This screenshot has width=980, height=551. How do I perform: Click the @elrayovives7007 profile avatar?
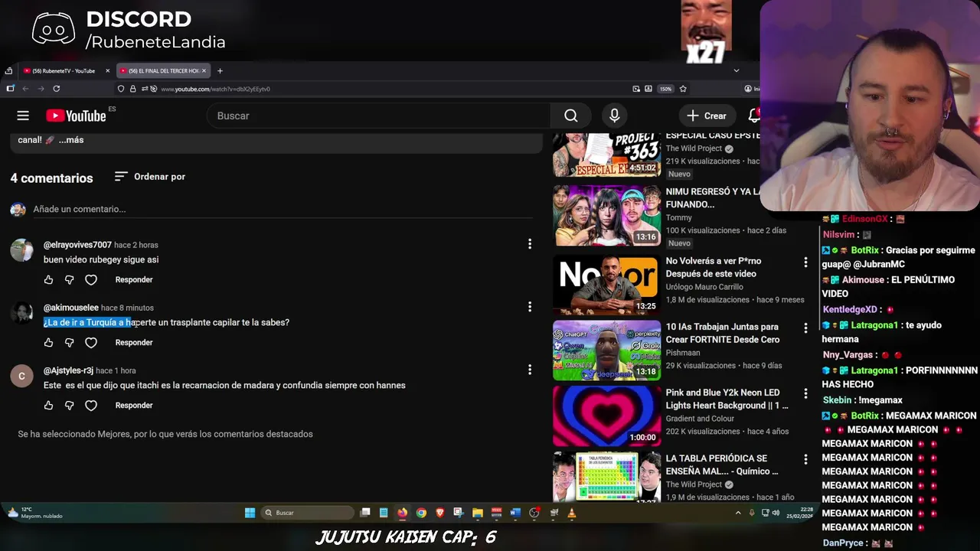[x=21, y=250]
